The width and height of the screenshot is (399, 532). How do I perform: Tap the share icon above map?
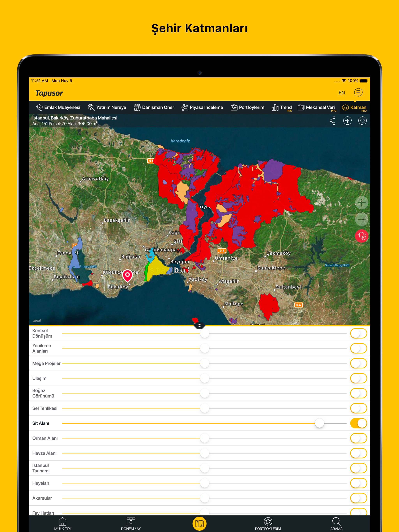[x=333, y=121]
